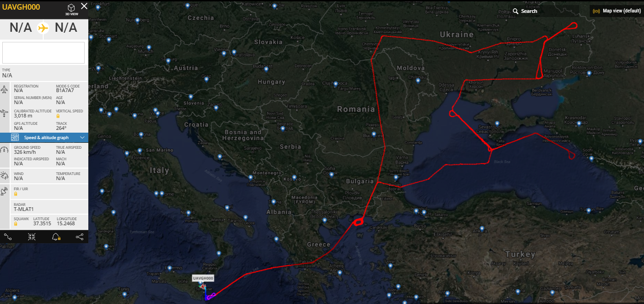
Task: Open the 3D View cube icon
Action: point(71,8)
